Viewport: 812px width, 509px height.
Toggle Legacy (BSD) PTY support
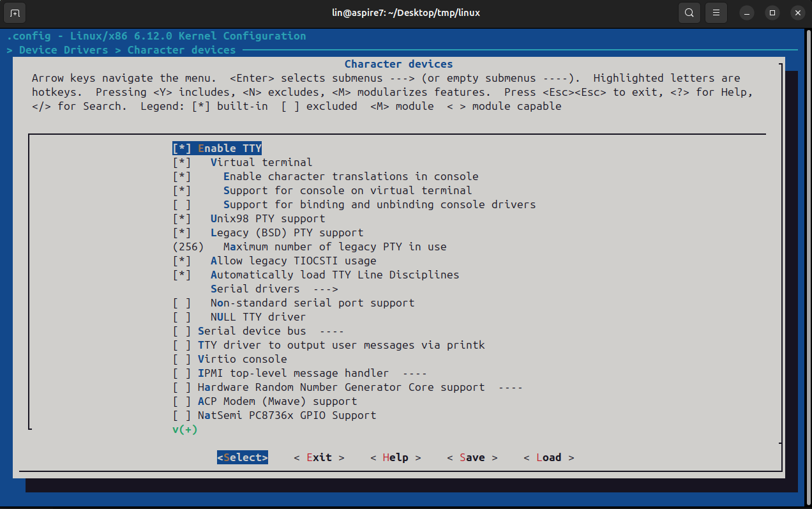coord(268,232)
